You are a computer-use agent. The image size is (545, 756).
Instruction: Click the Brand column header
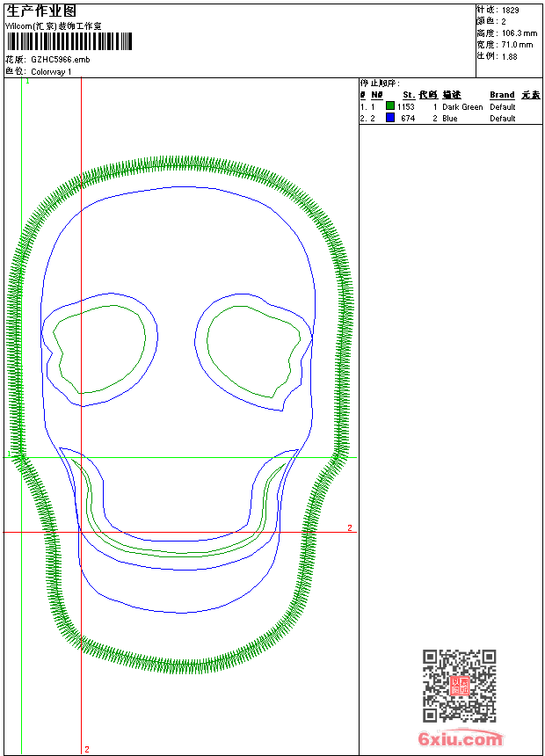502,95
